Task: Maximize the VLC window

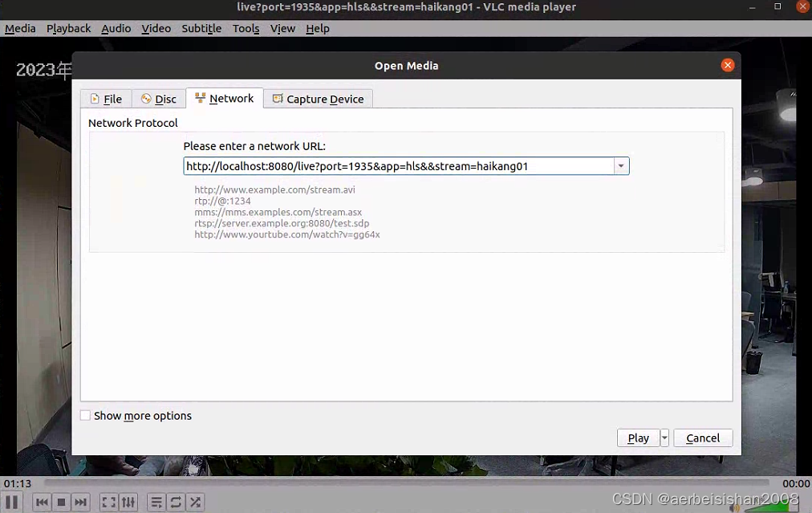Action: (777, 6)
